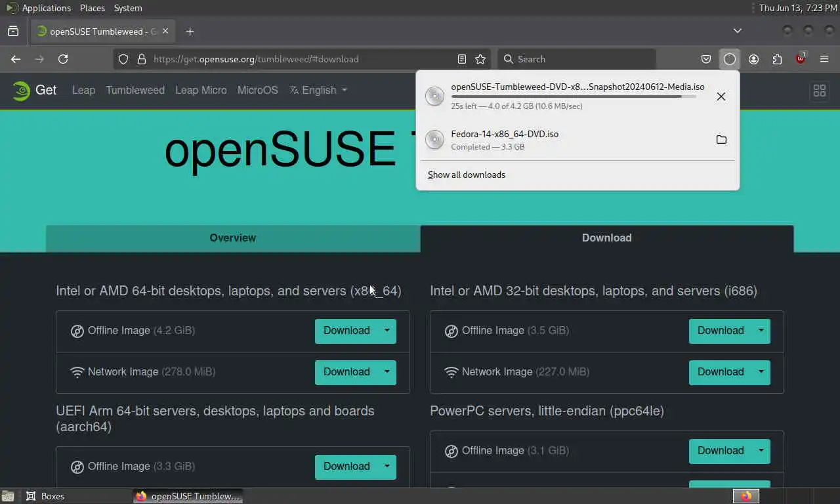Open Firefox account icon
The width and height of the screenshot is (840, 504).
click(753, 59)
